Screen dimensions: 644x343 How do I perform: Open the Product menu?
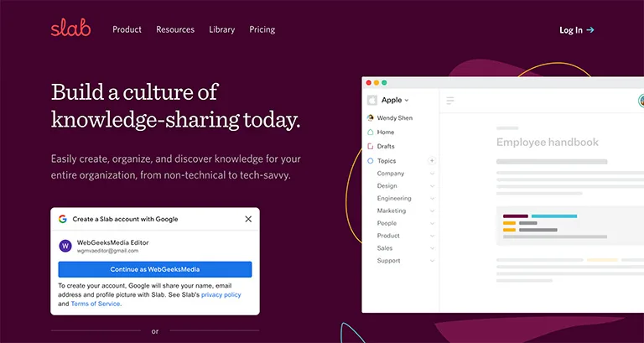click(x=127, y=29)
